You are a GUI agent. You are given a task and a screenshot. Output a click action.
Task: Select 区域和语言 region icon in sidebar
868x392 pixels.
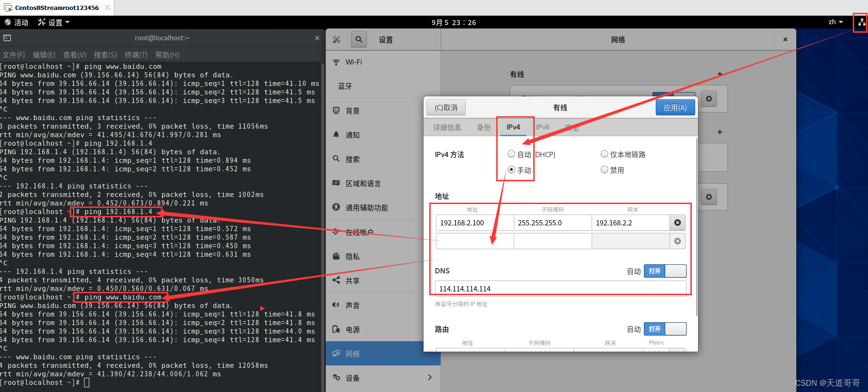click(336, 183)
